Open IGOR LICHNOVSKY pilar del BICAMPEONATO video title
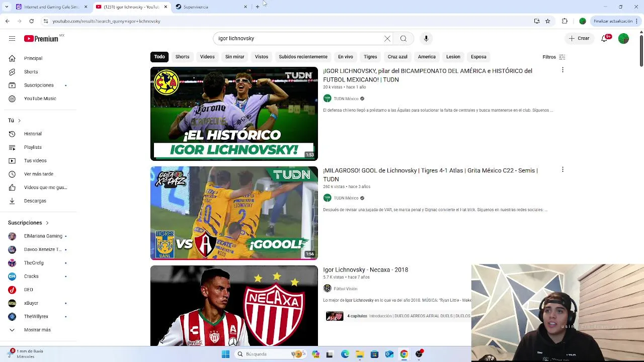This screenshot has width=644, height=362. click(x=428, y=75)
